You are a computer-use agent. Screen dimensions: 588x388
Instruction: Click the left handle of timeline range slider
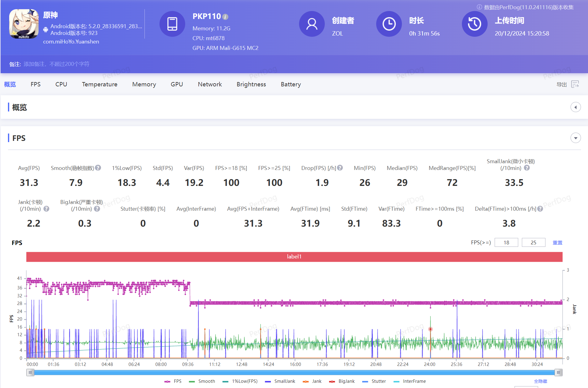click(x=30, y=372)
